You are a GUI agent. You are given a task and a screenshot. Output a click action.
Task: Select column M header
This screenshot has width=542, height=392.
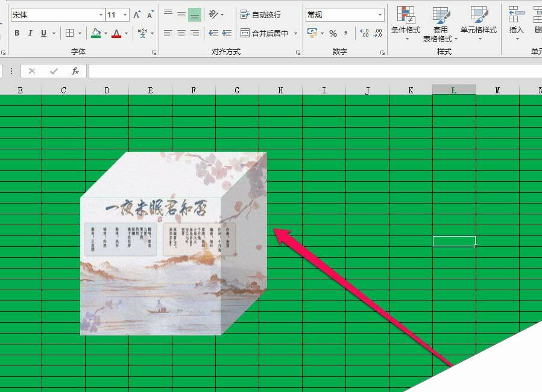497,90
